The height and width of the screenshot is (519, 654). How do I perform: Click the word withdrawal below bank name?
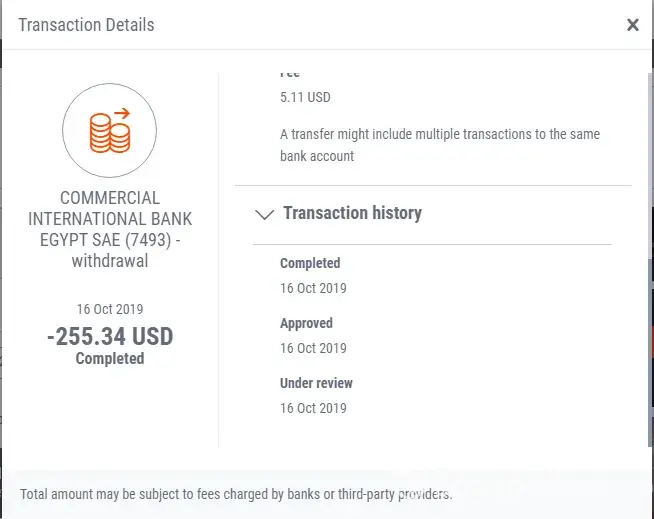pos(110,261)
